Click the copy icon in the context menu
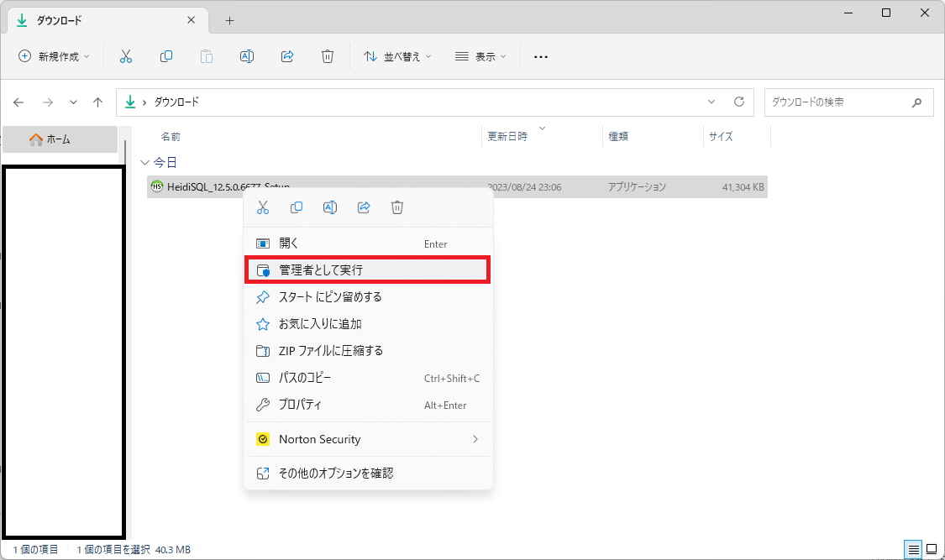This screenshot has width=945, height=560. tap(297, 207)
